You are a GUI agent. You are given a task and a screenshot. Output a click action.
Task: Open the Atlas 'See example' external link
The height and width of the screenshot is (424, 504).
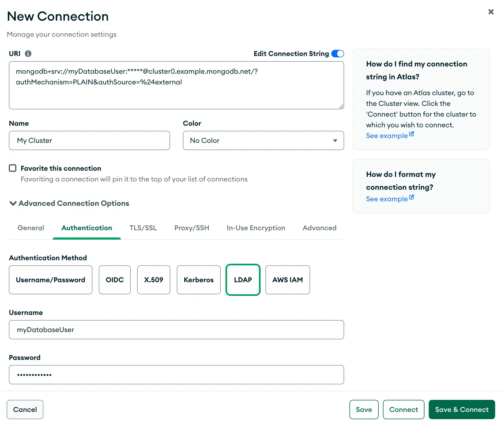(386, 135)
